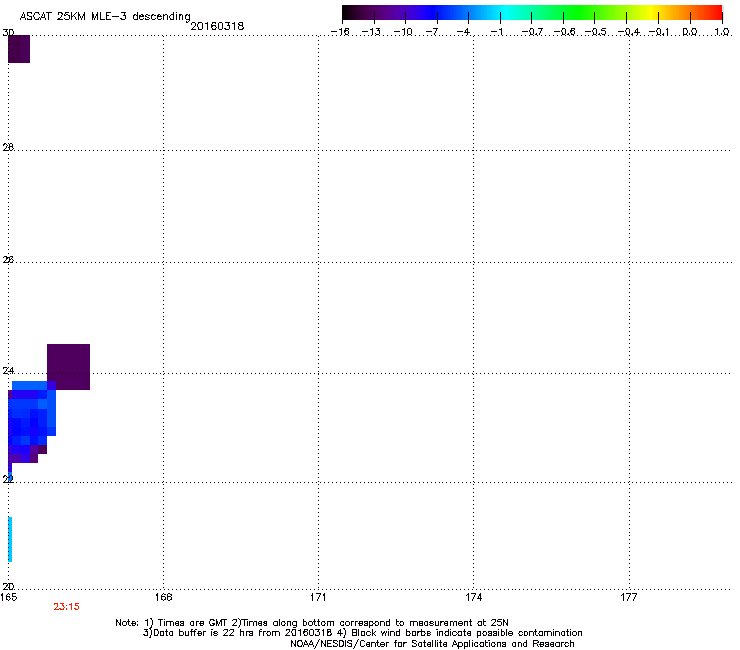This screenshot has width=740, height=650.
Task: Click the "0.0" color scale label
Action: [690, 32]
